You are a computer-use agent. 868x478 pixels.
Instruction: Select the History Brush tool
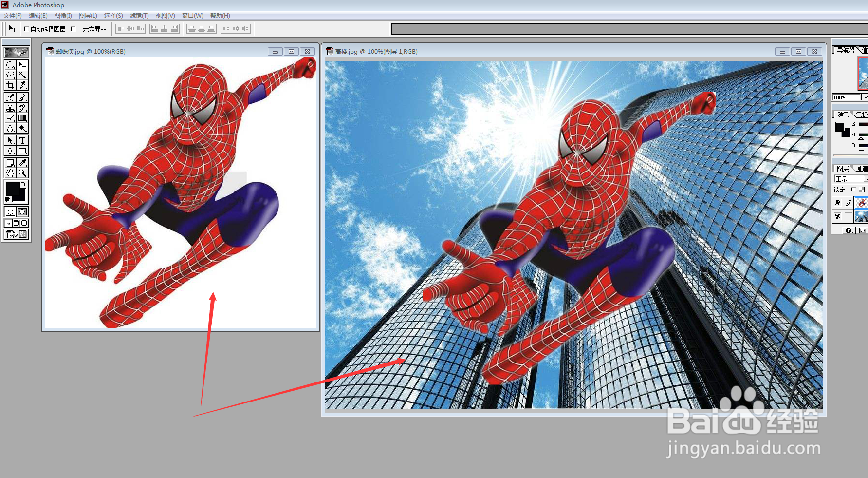22,108
